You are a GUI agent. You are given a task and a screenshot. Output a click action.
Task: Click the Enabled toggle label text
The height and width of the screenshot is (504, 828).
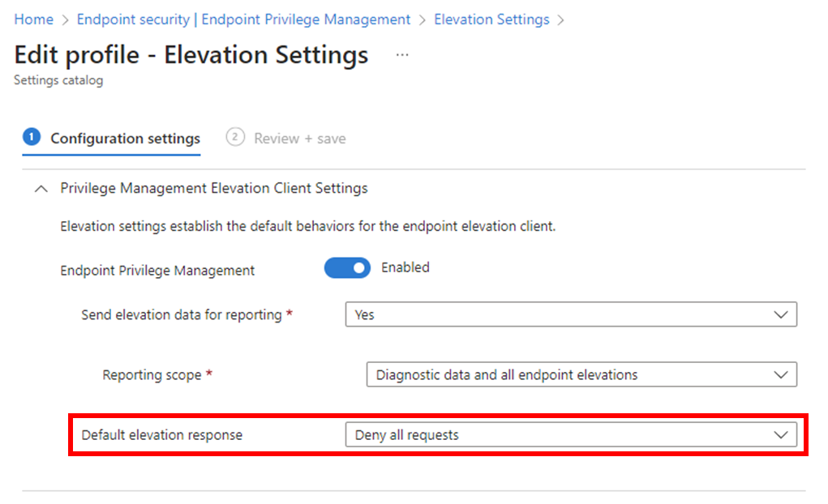[405, 267]
